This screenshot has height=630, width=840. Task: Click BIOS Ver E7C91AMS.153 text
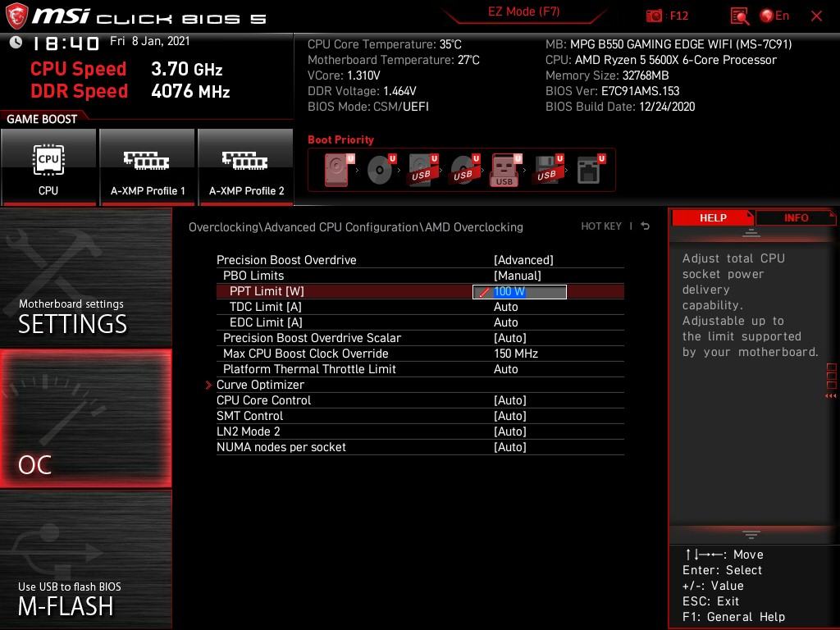click(x=612, y=91)
